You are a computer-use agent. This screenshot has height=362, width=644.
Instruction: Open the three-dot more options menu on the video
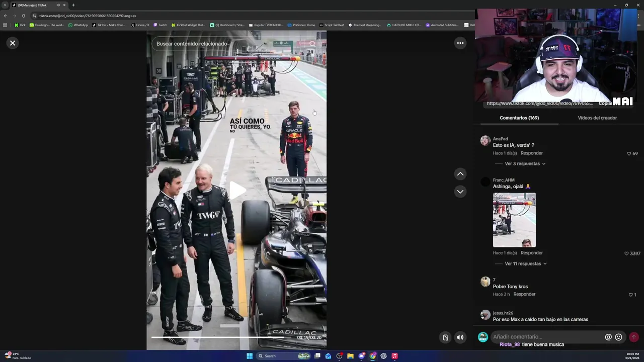(460, 43)
